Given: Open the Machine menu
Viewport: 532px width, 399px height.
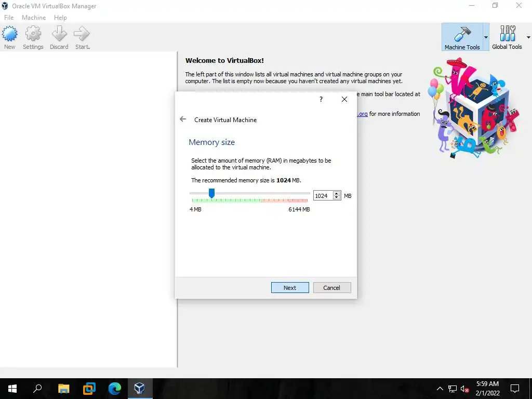Looking at the screenshot, I should [34, 18].
